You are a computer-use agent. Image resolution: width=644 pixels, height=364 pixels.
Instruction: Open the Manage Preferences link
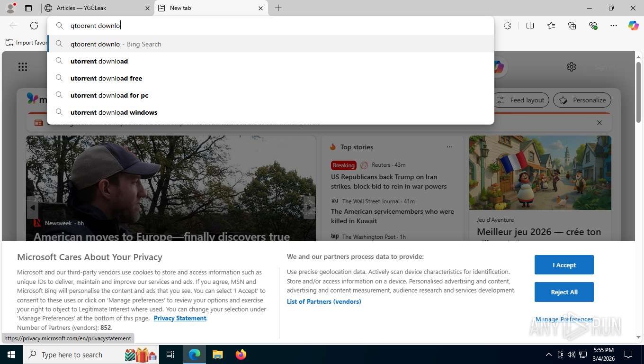click(564, 319)
